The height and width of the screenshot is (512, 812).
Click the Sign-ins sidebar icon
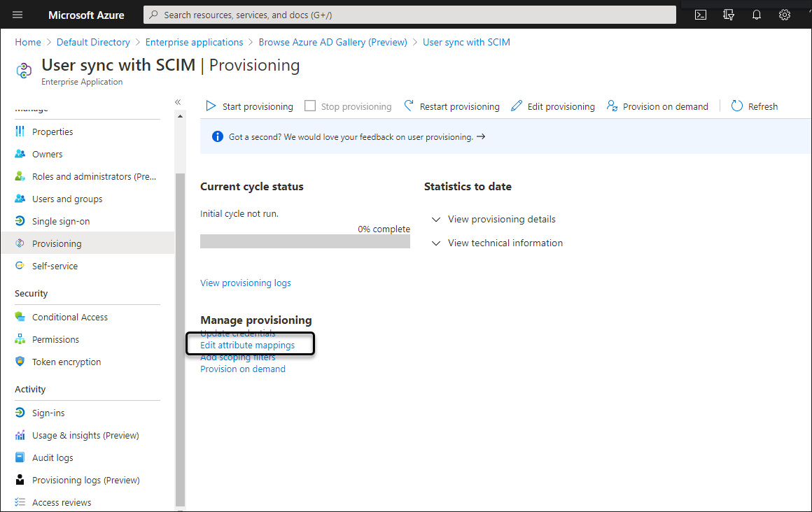point(20,413)
